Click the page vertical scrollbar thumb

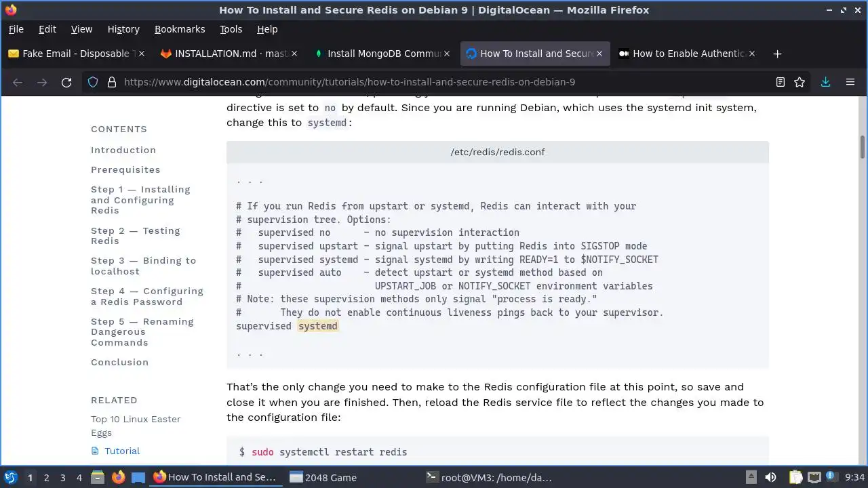pyautogui.click(x=863, y=147)
